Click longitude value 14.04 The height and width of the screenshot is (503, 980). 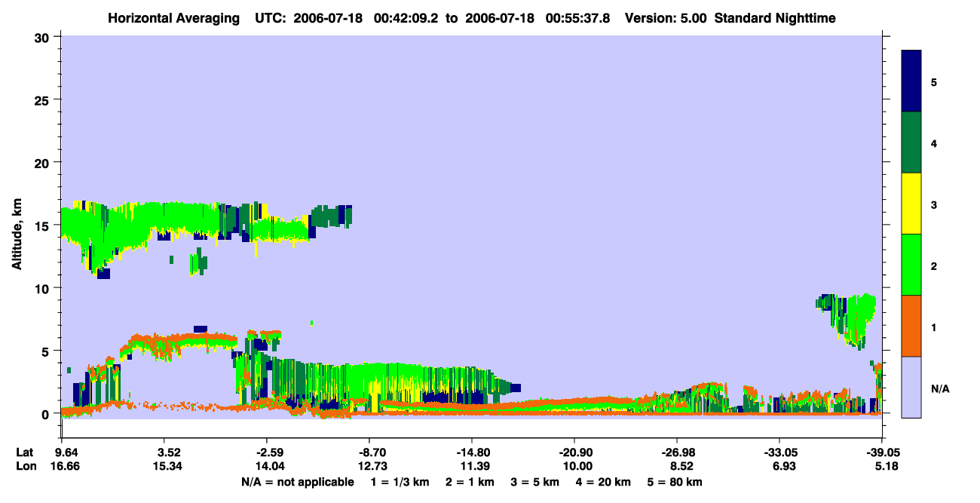(x=271, y=467)
